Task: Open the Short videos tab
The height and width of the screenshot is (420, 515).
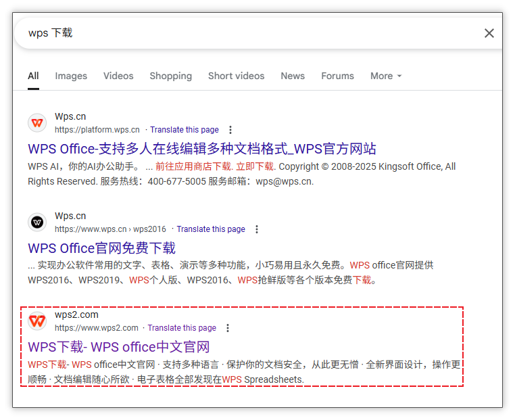Action: [x=236, y=76]
